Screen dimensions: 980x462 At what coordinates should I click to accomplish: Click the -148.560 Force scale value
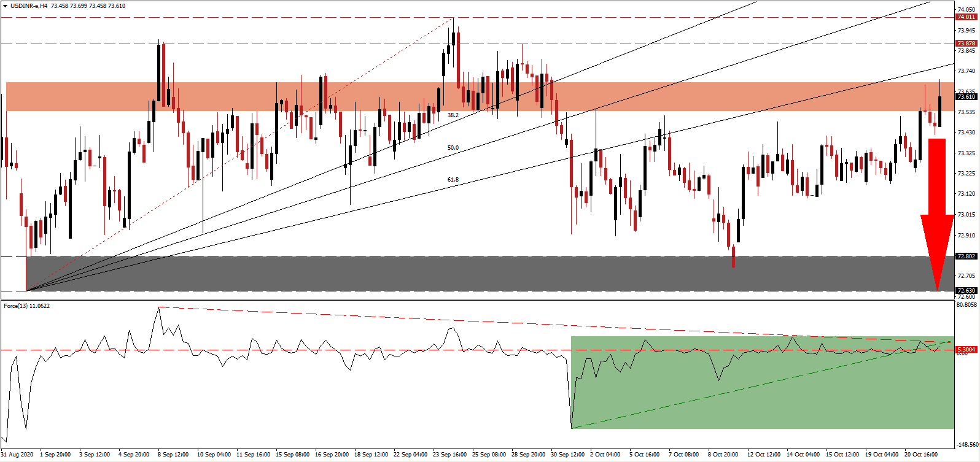tap(967, 444)
